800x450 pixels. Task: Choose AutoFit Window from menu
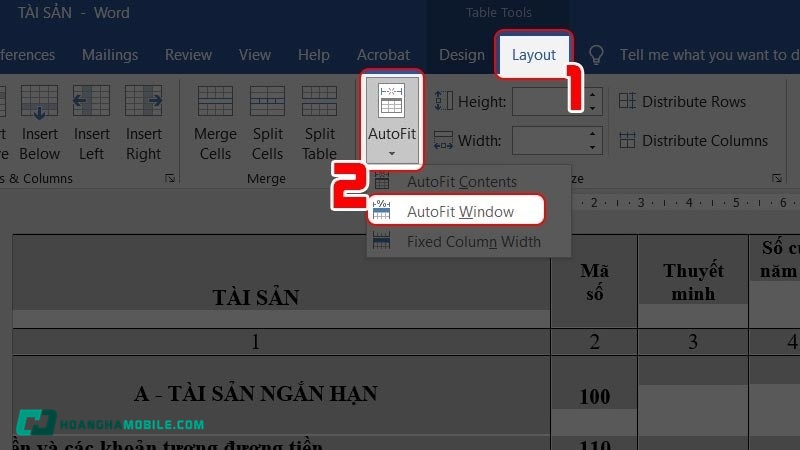coord(457,211)
